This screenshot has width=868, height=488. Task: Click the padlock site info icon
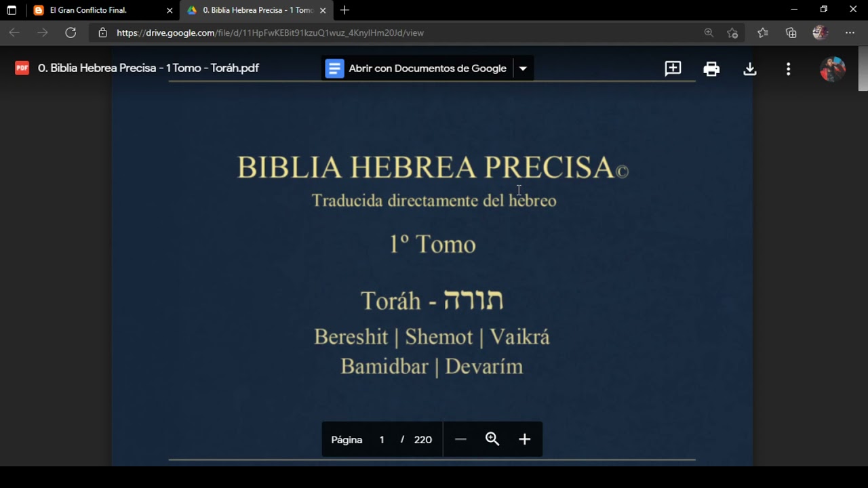pos(102,33)
